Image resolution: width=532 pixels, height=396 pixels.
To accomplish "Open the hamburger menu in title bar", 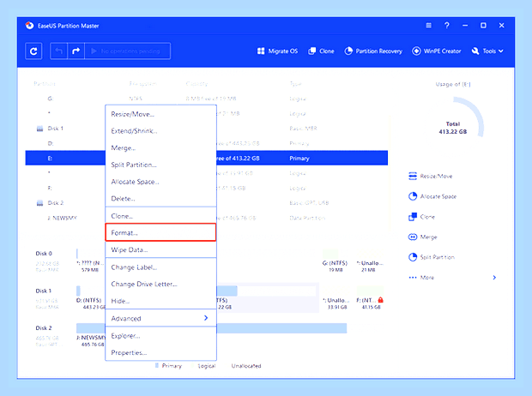I will tap(429, 26).
